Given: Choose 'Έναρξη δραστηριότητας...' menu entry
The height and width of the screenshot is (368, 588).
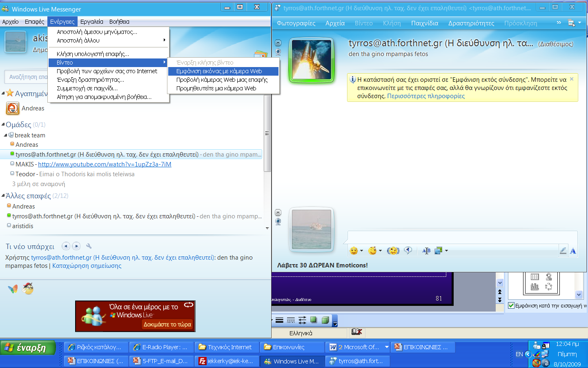Looking at the screenshot, I should pos(108,80).
